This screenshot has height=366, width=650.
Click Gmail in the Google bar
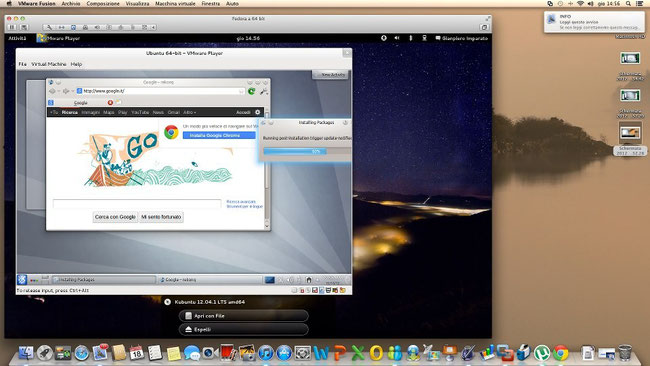pos(174,112)
